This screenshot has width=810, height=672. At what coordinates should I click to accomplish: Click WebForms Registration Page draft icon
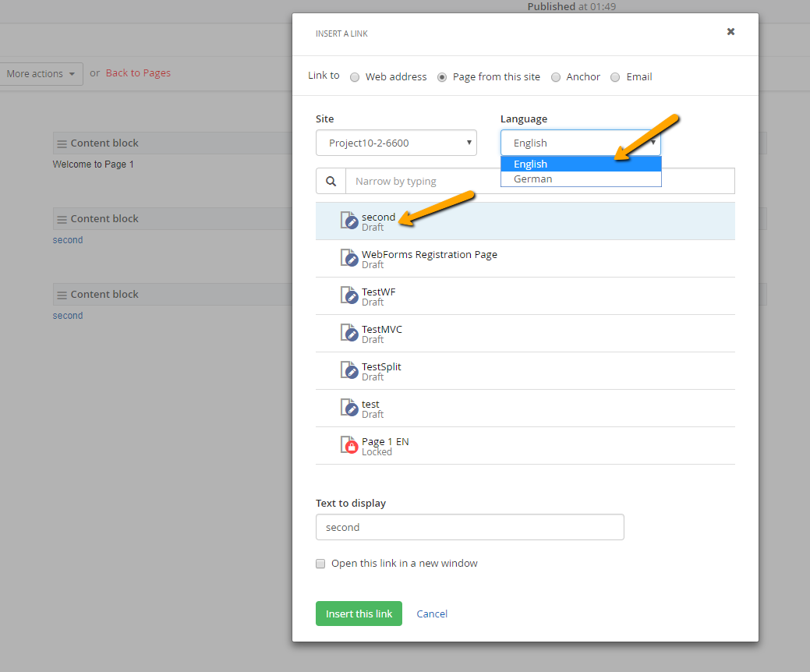pyautogui.click(x=349, y=258)
